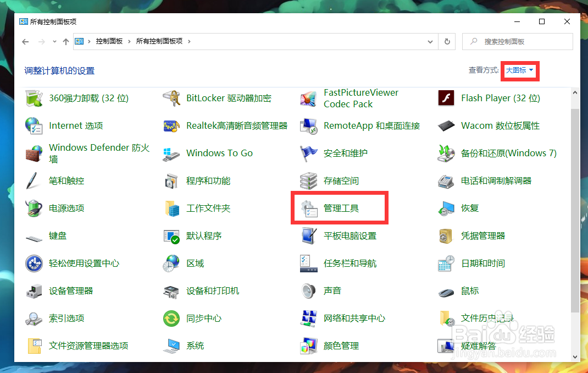Open Windows Defender 防火墙 icon
Image resolution: width=588 pixels, height=373 pixels.
(34, 153)
